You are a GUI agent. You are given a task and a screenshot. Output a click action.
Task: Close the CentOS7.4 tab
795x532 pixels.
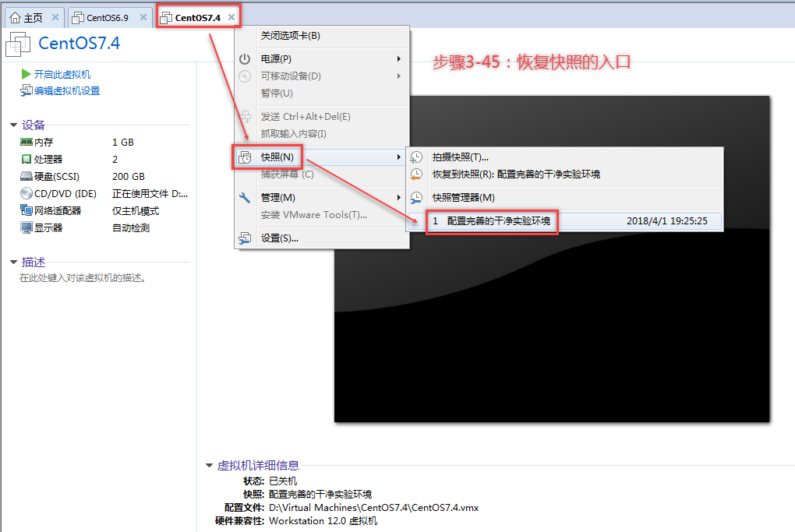click(x=231, y=17)
